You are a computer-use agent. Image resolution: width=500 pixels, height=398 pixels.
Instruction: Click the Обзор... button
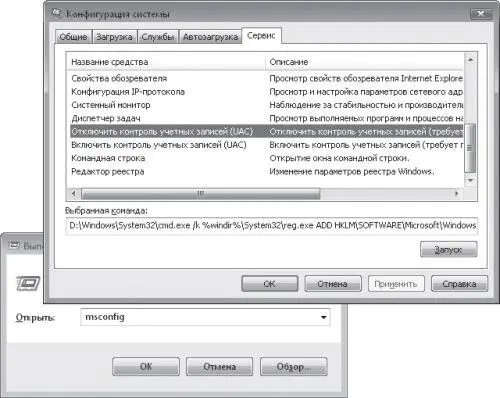pos(294,367)
